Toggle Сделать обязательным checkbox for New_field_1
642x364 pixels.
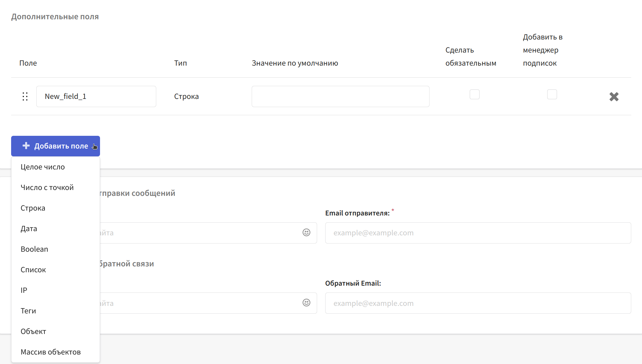[x=474, y=94]
